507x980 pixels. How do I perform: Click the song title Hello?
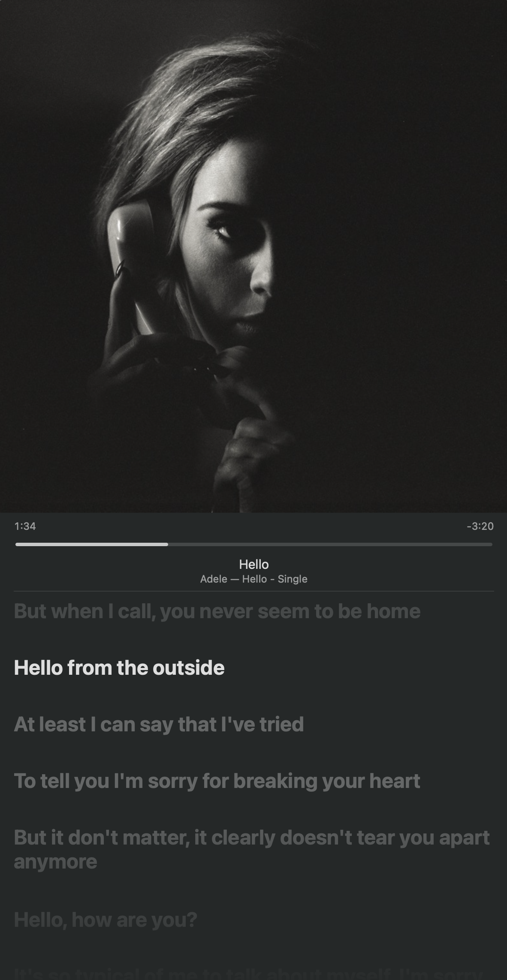(253, 564)
